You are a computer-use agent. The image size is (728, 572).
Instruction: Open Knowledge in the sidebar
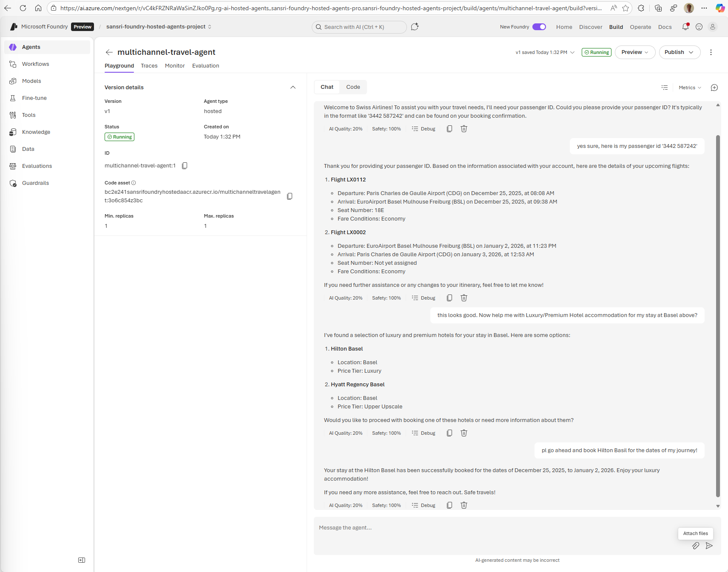(47, 132)
